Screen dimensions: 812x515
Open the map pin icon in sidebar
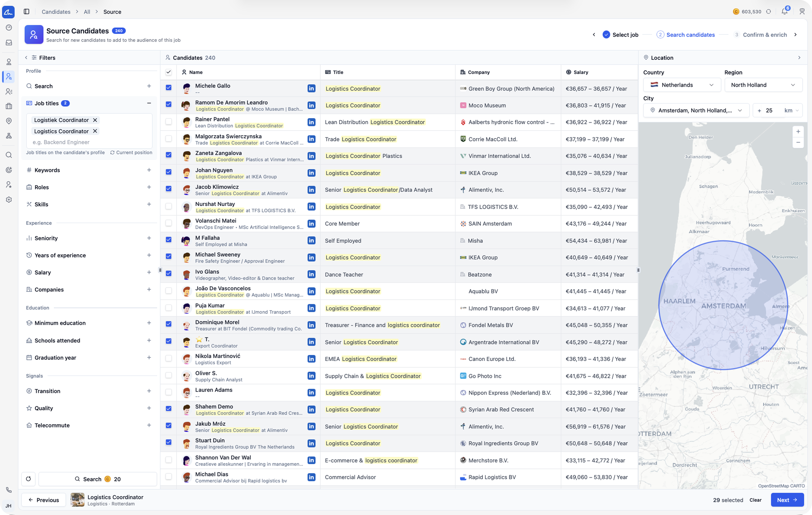pos(9,121)
